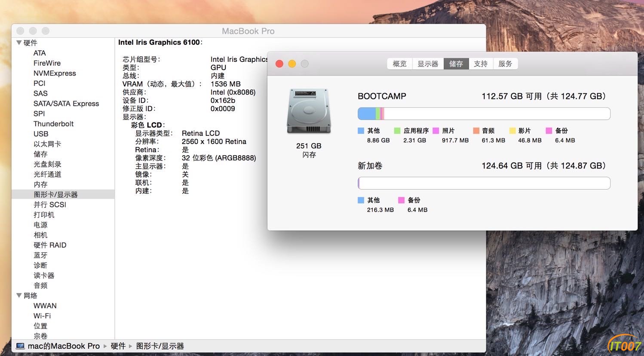Click the VRAM value 1536 MB
Screen dimensions: 644x356
tap(226, 84)
